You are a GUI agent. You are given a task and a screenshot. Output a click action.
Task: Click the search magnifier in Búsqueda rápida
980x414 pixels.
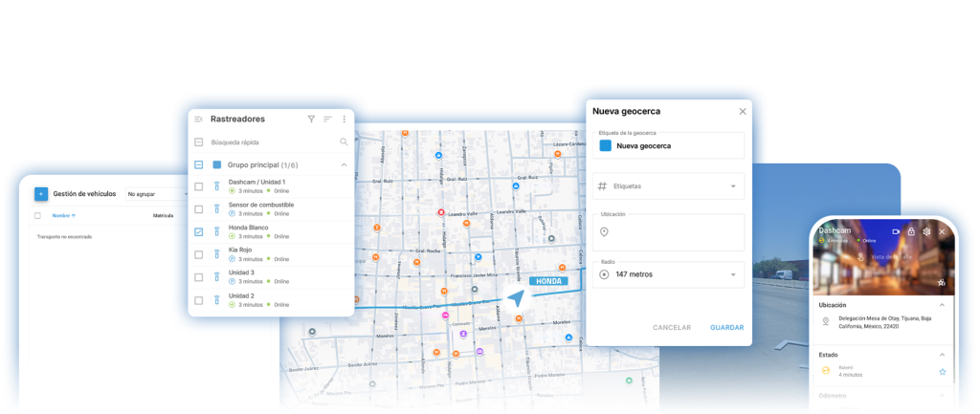click(x=344, y=142)
